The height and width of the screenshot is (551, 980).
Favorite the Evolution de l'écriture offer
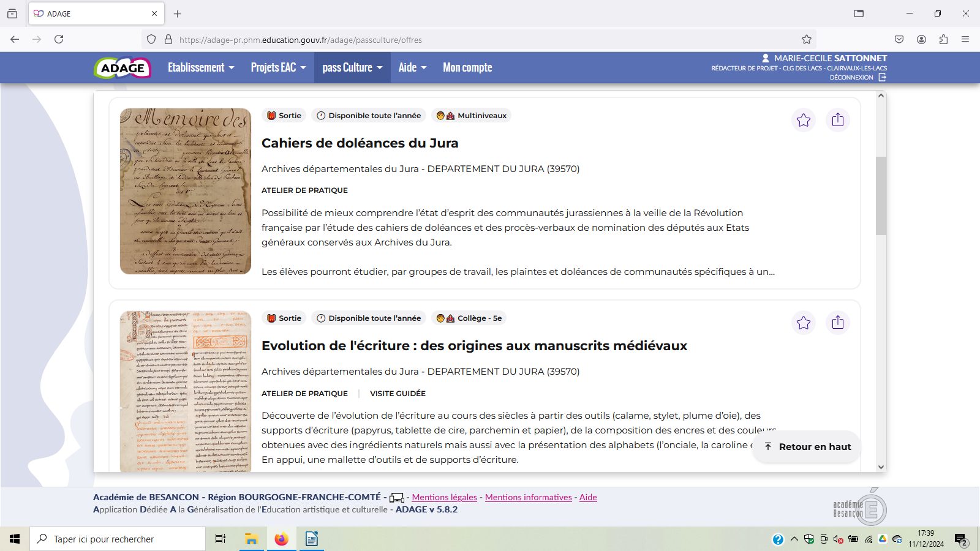[x=804, y=323]
